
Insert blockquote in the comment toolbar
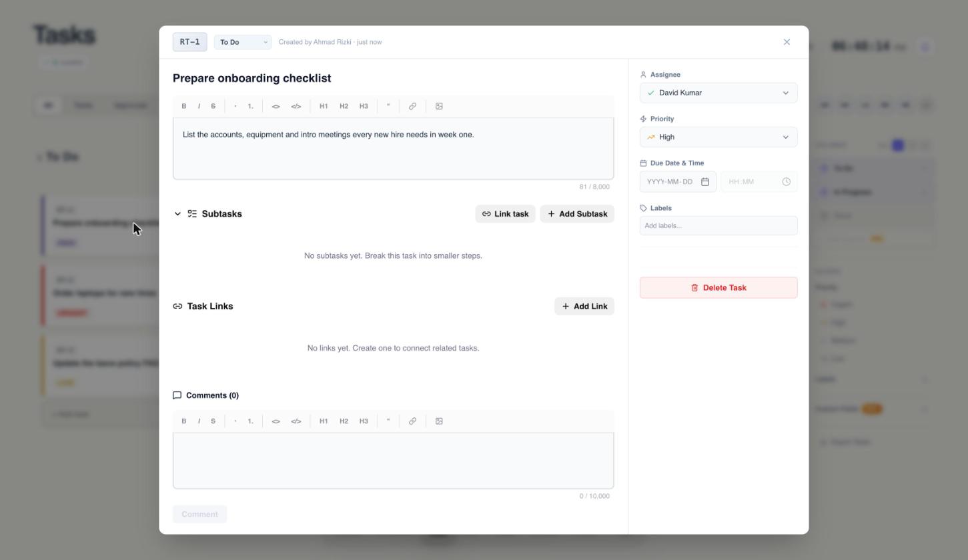point(388,421)
